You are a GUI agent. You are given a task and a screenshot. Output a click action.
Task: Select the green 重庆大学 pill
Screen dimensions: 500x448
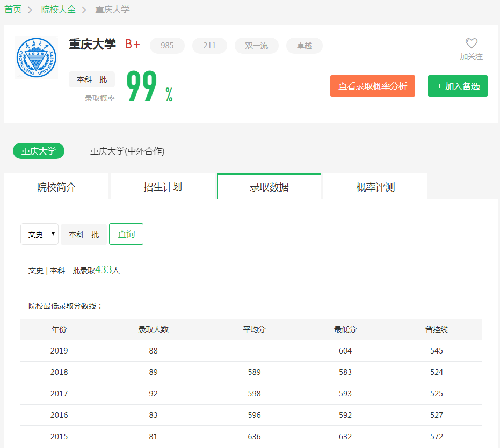point(39,151)
